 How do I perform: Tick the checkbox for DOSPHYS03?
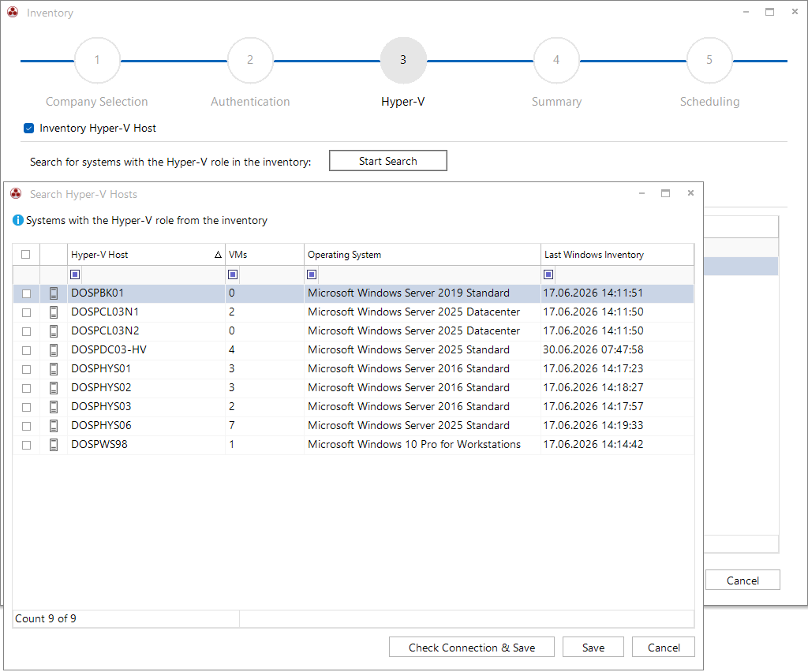click(x=26, y=407)
